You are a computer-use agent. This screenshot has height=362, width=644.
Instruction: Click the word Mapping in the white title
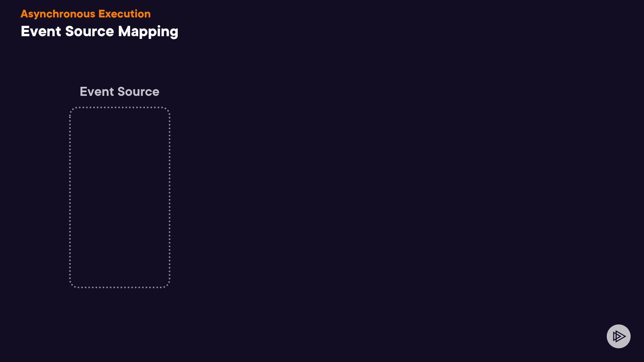[x=148, y=32]
